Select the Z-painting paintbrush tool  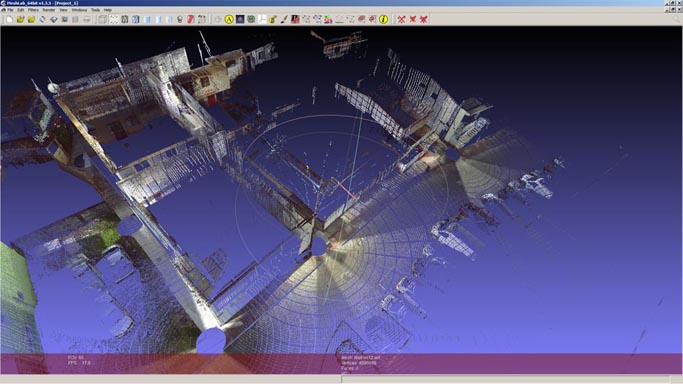click(284, 19)
